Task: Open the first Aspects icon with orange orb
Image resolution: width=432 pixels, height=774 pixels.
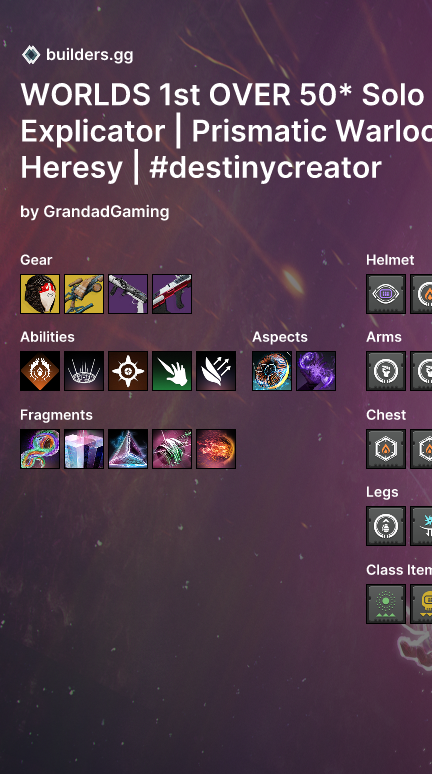Action: 272,371
